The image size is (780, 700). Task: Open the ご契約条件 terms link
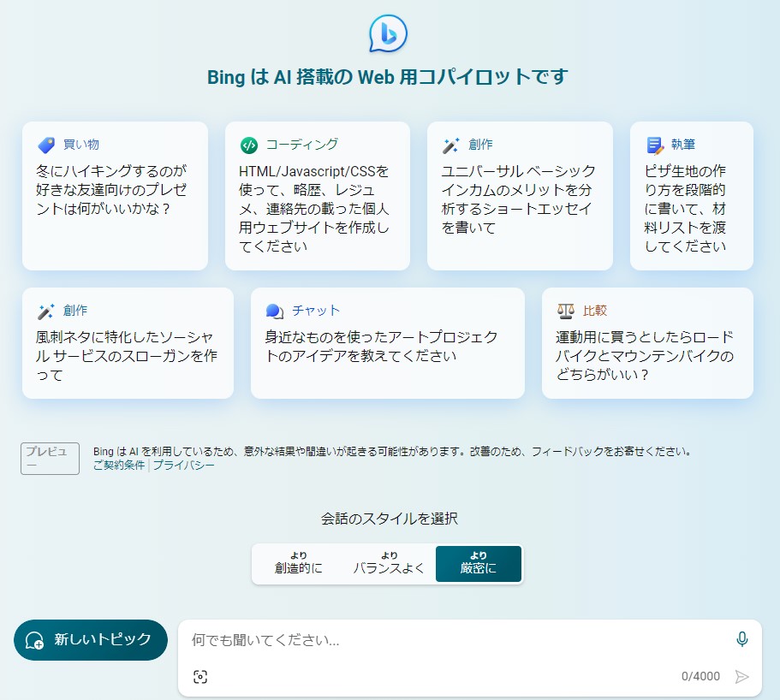[x=119, y=466]
